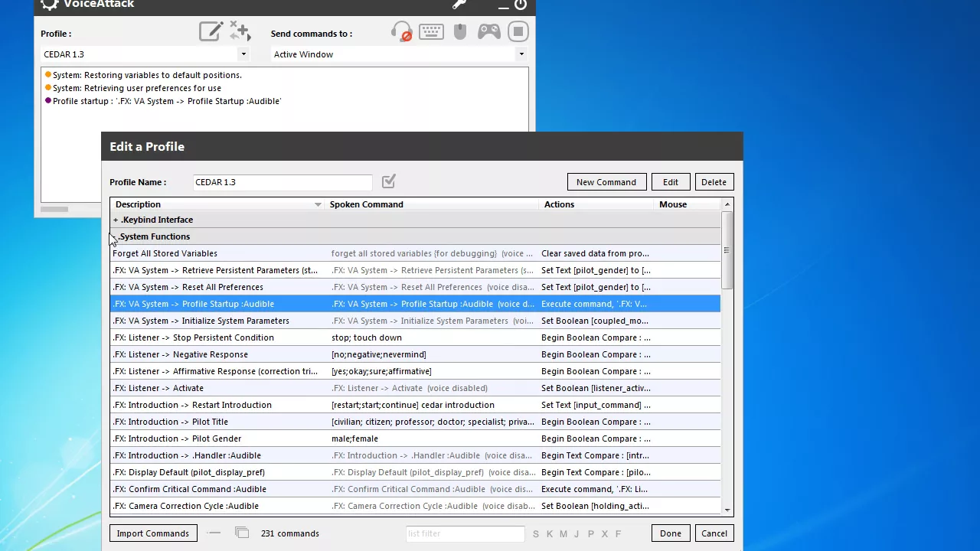Click the log panel horizontal scrollbar thumb

[x=54, y=209]
